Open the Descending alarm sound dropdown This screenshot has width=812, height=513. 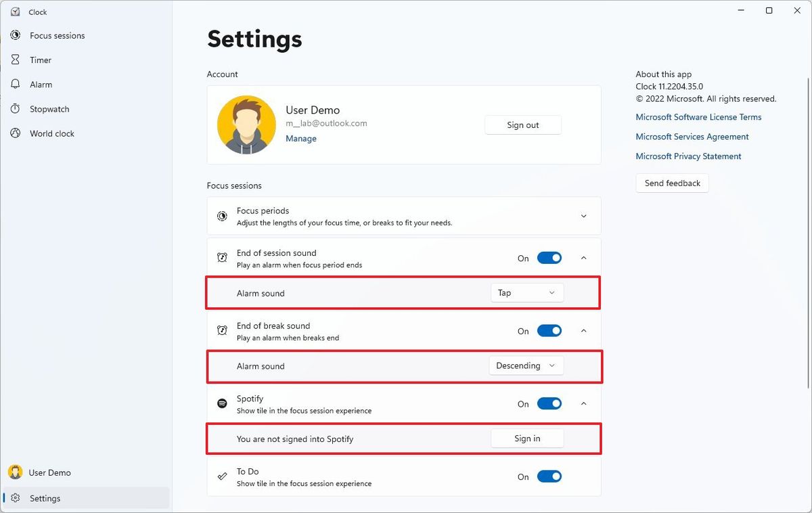[x=526, y=366]
